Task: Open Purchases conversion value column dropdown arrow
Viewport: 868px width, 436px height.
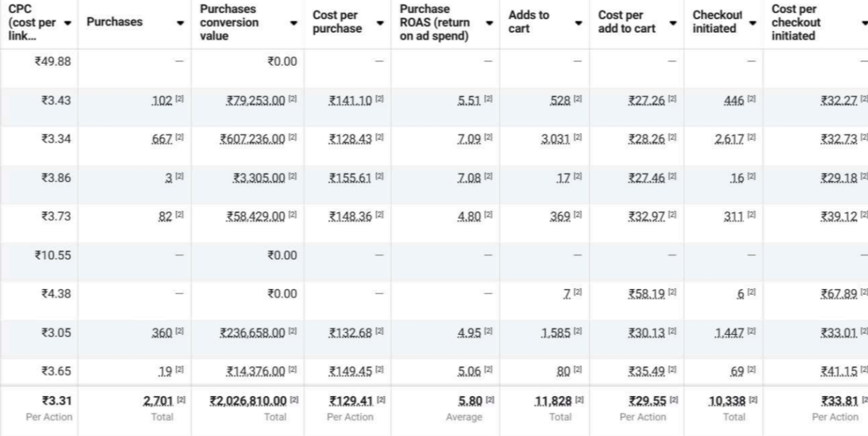Action: 294,23
